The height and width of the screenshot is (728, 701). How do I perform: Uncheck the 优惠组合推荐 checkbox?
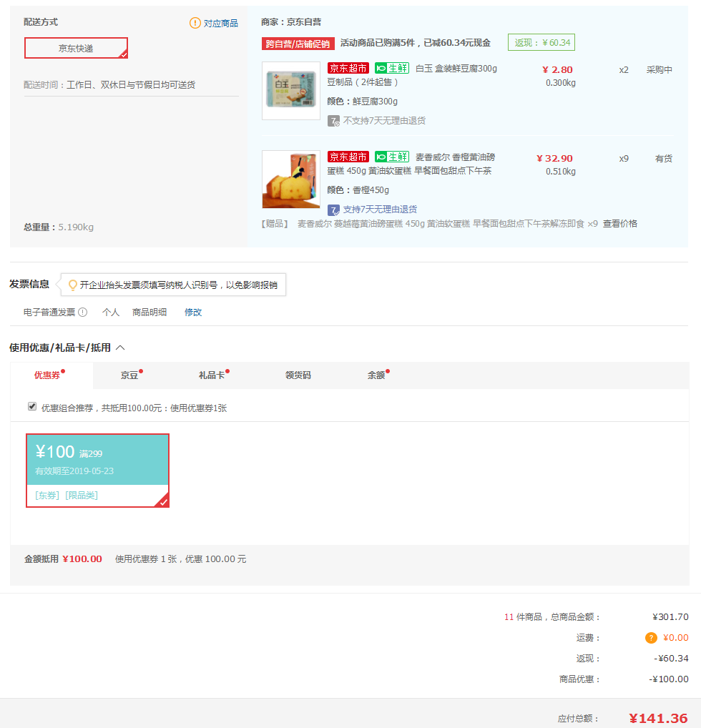(32, 407)
